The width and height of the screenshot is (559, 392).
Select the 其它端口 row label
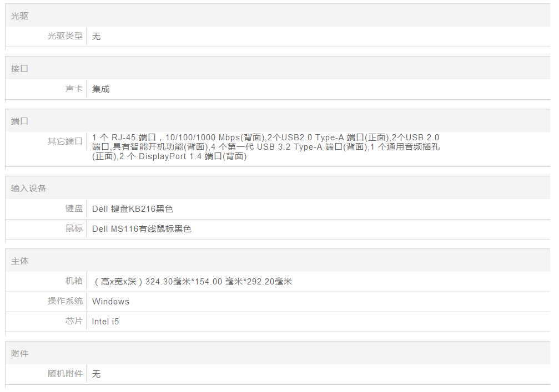pyautogui.click(x=65, y=141)
